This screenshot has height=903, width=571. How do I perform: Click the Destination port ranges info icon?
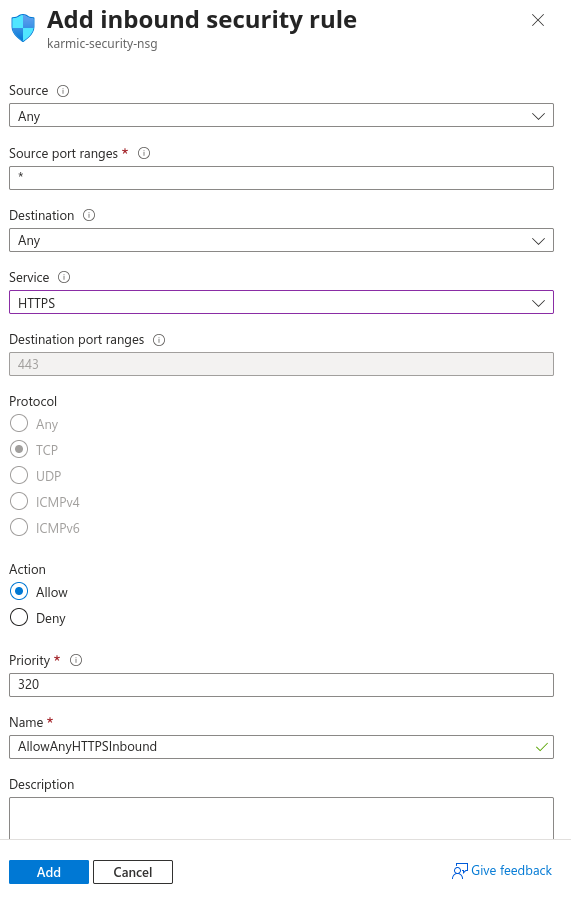pos(159,340)
